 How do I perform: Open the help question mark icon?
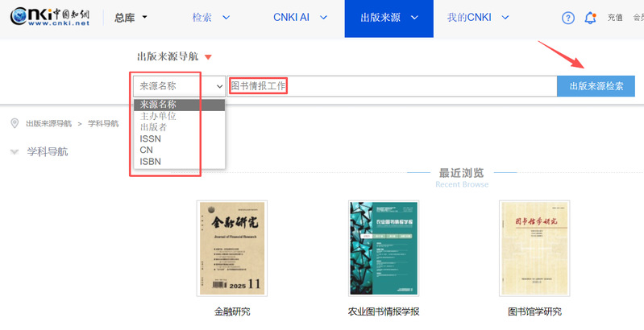pyautogui.click(x=568, y=18)
